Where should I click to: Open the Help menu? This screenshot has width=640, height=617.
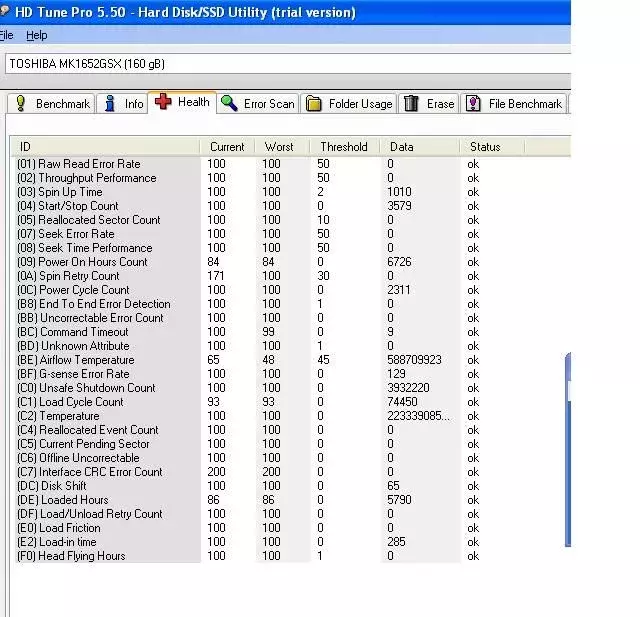[x=37, y=36]
